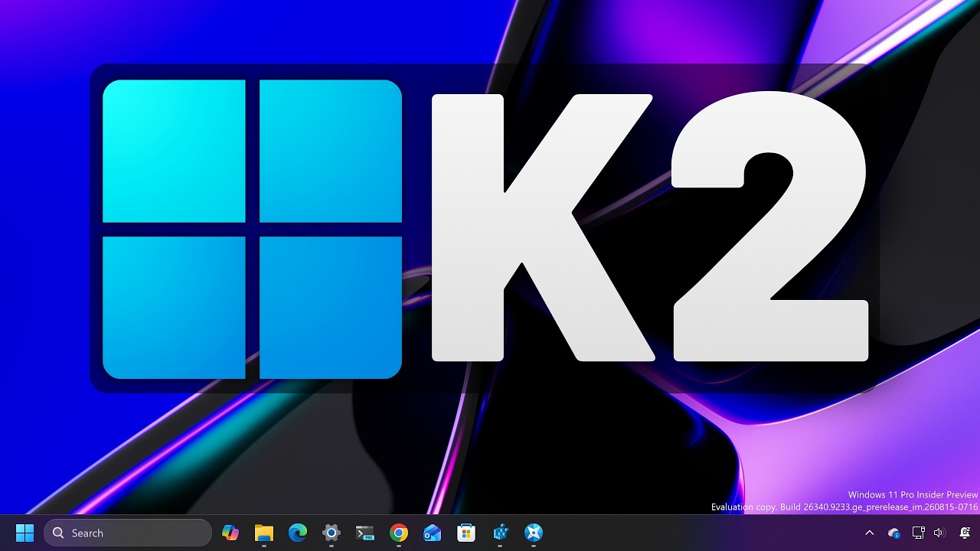Open the Microsoft Store app

(x=466, y=533)
